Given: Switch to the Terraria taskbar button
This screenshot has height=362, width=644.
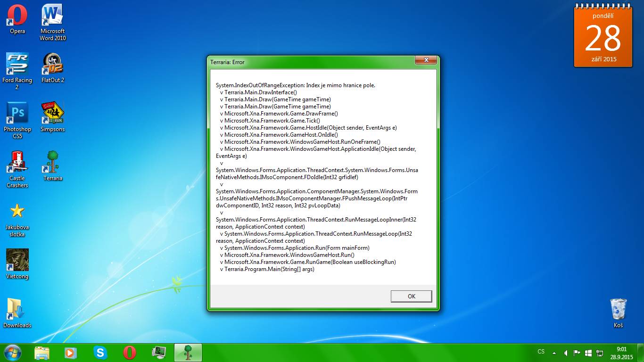Looking at the screenshot, I should click(188, 353).
